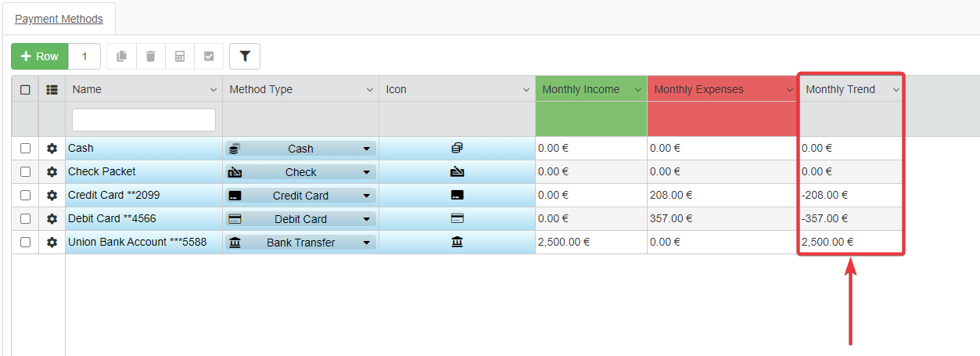This screenshot has height=356, width=980.
Task: Click the Name filter text box
Action: (144, 120)
